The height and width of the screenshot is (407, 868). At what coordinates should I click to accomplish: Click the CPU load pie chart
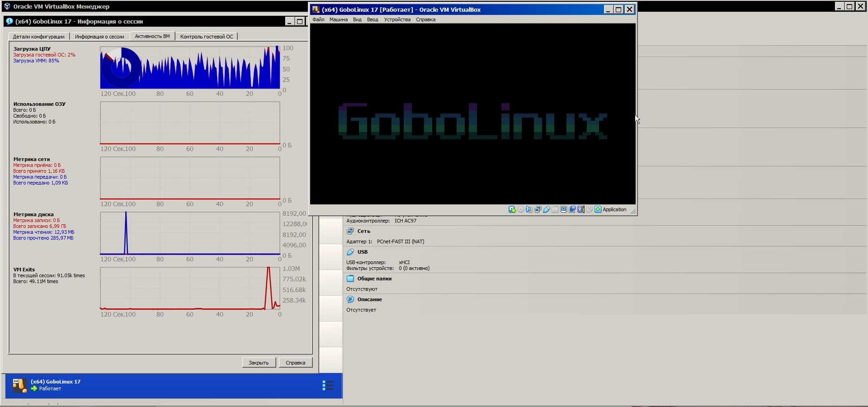coord(121,67)
